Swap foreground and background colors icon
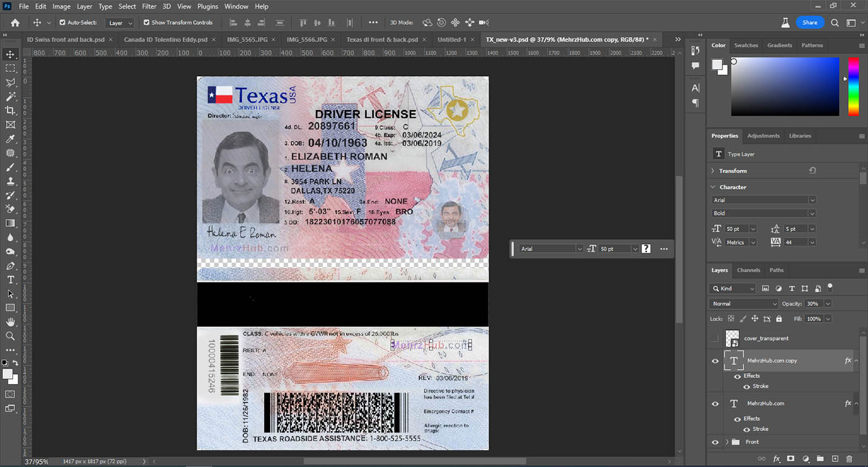This screenshot has height=467, width=868. (14, 363)
